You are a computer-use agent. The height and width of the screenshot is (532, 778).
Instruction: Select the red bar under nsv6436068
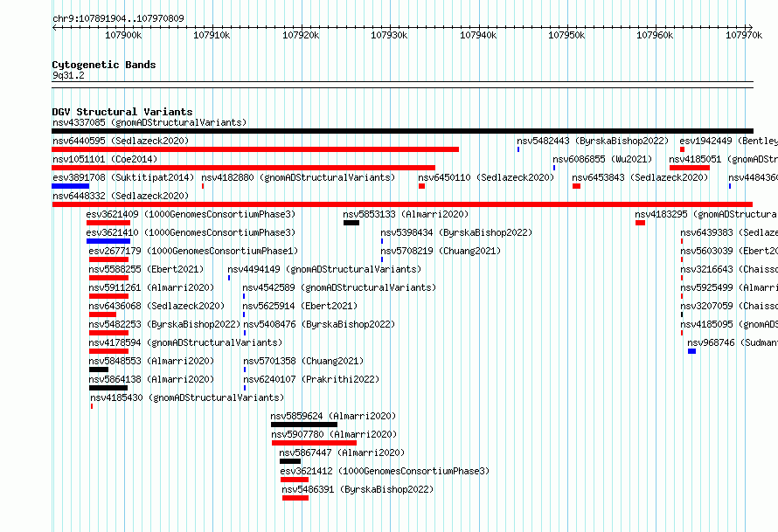point(102,314)
